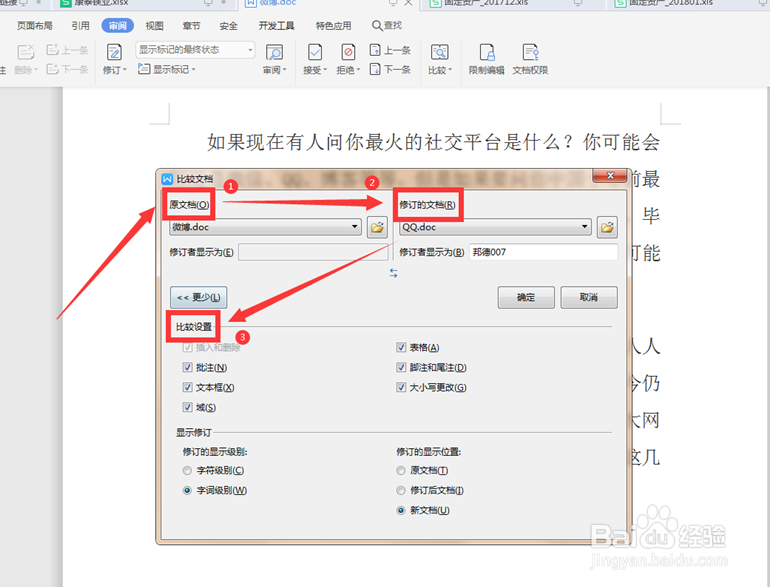Toggle the Text boxes (文本框) checkbox

coord(187,388)
